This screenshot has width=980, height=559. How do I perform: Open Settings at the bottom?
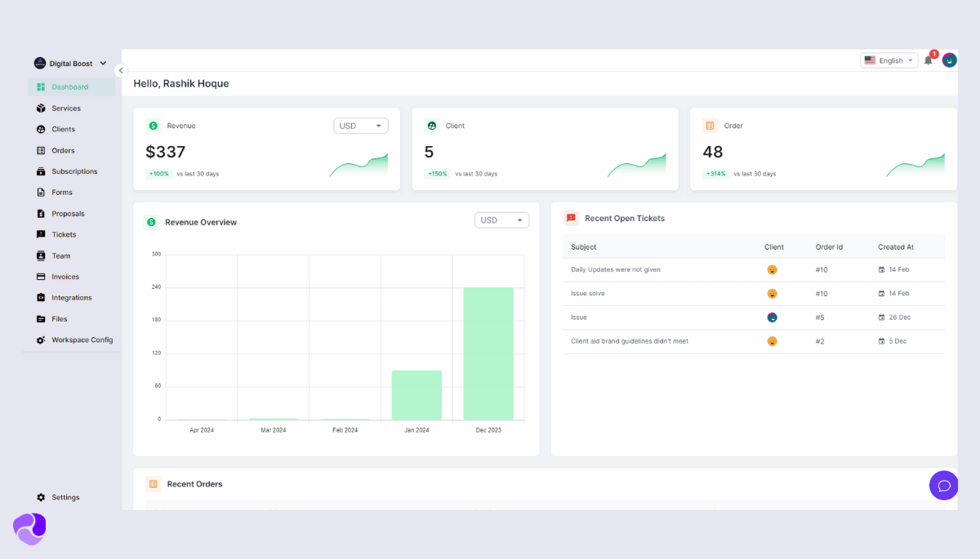(57, 497)
